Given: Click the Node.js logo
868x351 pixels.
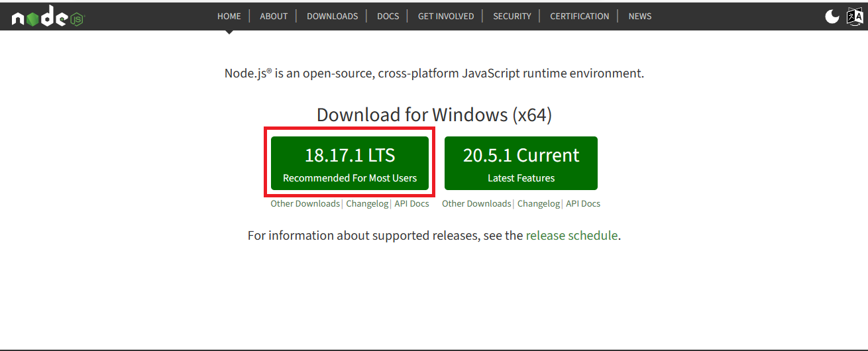Looking at the screenshot, I should coord(48,17).
